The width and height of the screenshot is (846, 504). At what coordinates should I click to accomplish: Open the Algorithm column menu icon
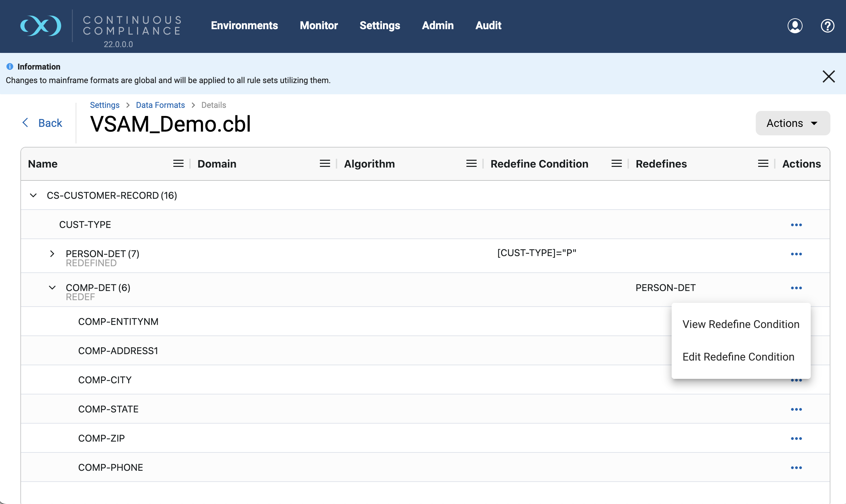click(471, 164)
